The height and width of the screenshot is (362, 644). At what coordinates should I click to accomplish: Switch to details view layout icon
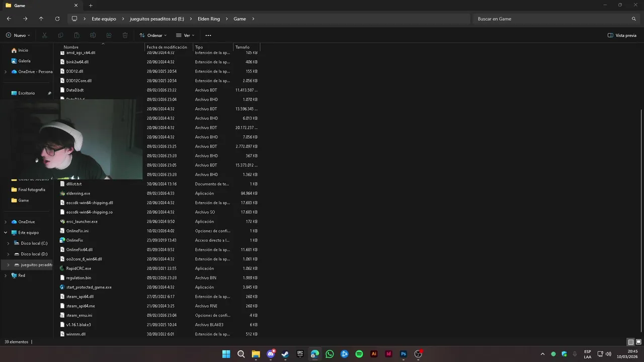pos(630,342)
